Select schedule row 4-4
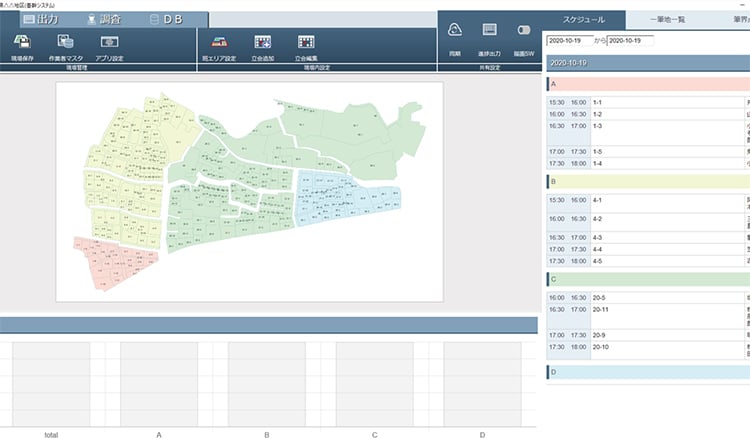 (x=648, y=250)
